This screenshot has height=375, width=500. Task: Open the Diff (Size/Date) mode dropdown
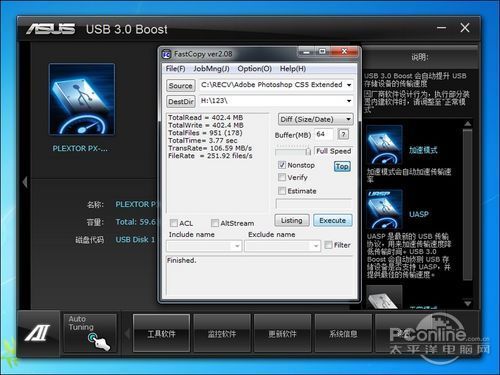pyautogui.click(x=315, y=119)
